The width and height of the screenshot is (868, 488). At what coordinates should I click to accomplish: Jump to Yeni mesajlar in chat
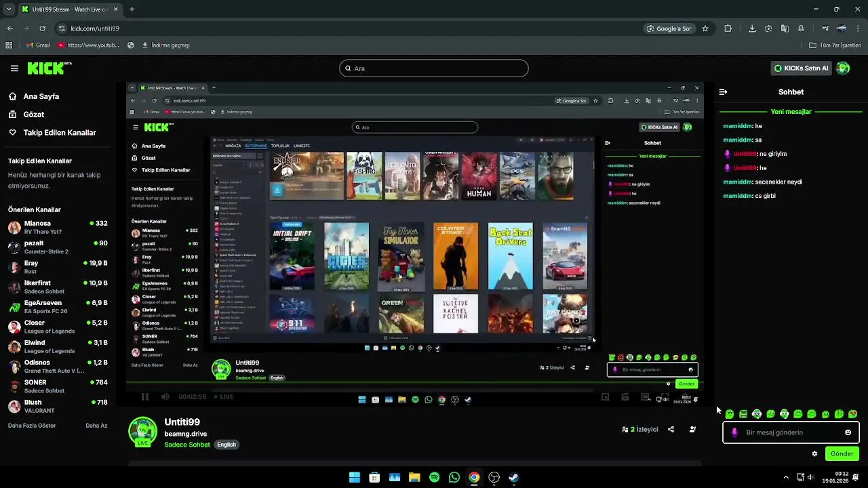791,112
